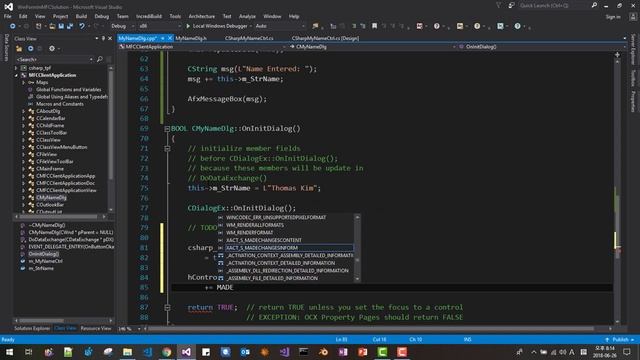Screen dimensions: 640x360
Task: Click the Sign in link
Action: point(613,17)
